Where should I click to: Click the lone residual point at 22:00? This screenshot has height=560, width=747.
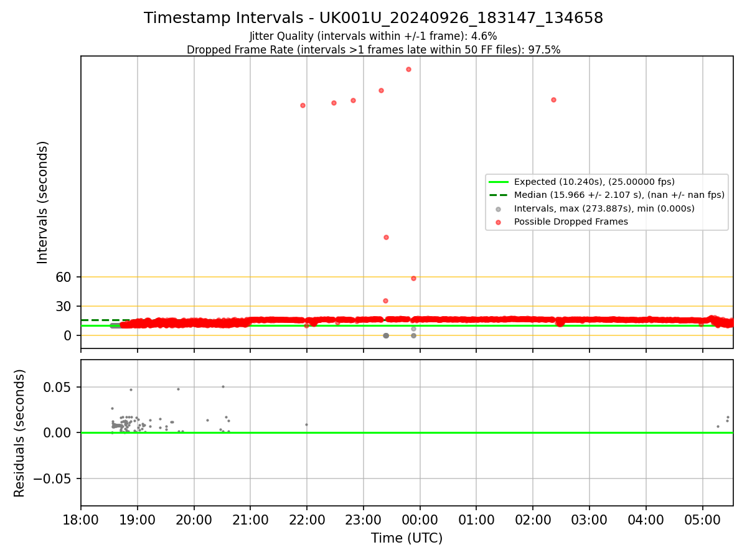[306, 424]
